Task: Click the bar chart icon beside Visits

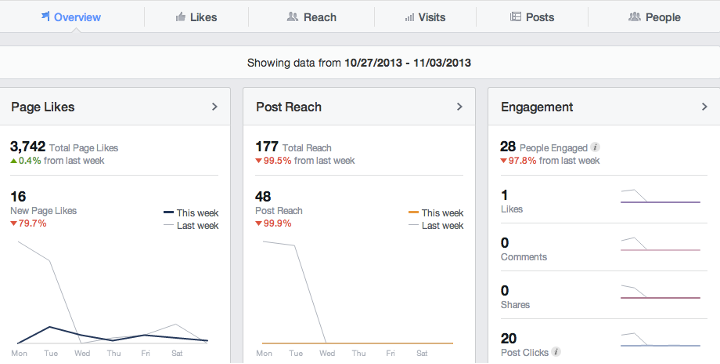Action: (x=409, y=17)
